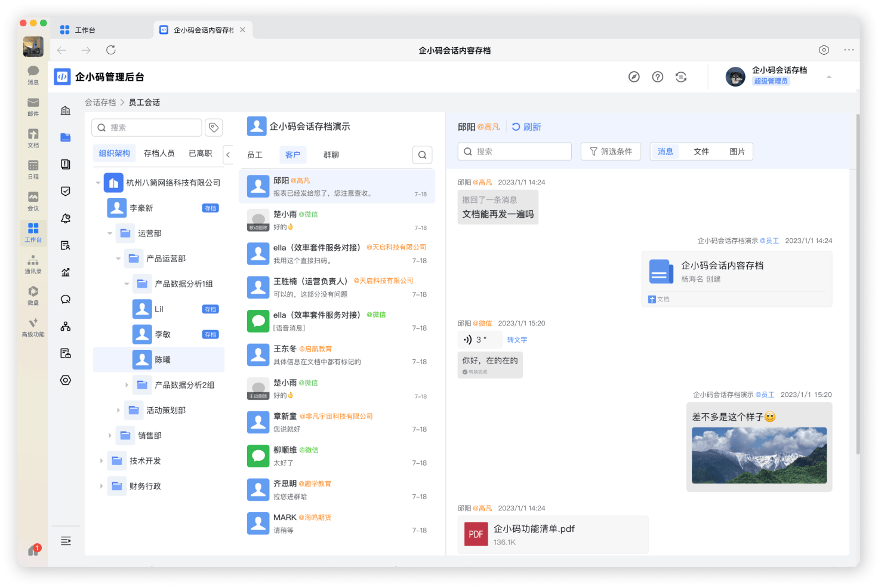Open the shield check icon in admin sidebar
The width and height of the screenshot is (881, 588).
point(66,191)
